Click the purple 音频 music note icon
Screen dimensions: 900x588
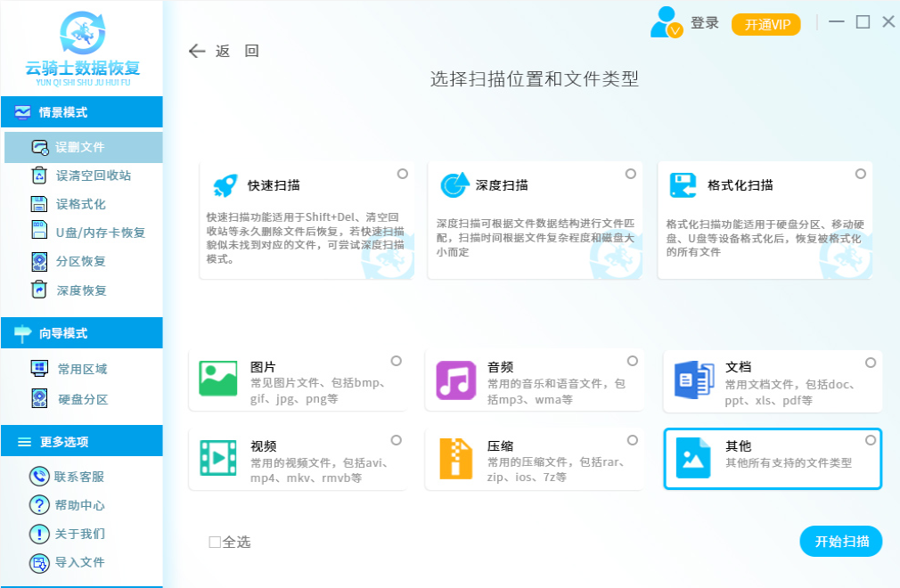pos(455,380)
